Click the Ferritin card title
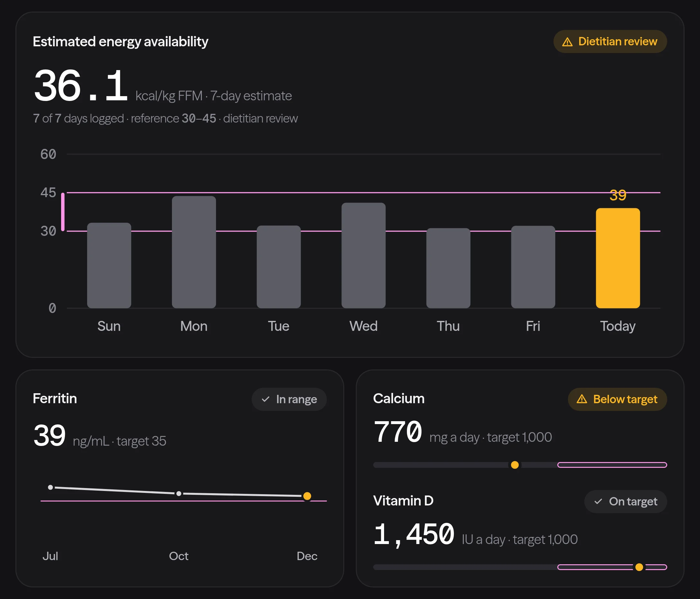Image resolution: width=700 pixels, height=599 pixels. (55, 399)
